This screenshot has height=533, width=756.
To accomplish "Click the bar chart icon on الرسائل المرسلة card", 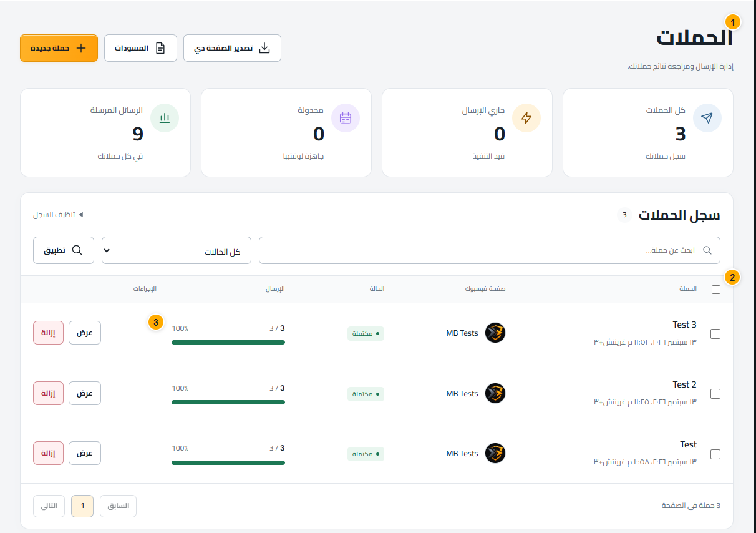I will 165,118.
